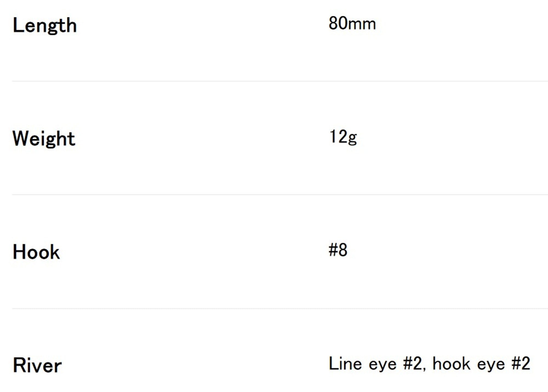The width and height of the screenshot is (548, 392).
Task: Click the "#" symbol in Hook value
Action: point(333,250)
